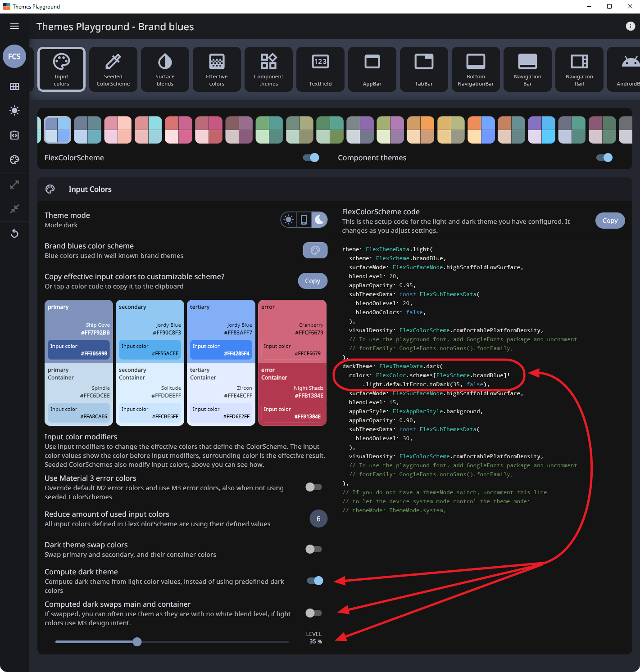Open the grid view sidebar icon

(14, 86)
